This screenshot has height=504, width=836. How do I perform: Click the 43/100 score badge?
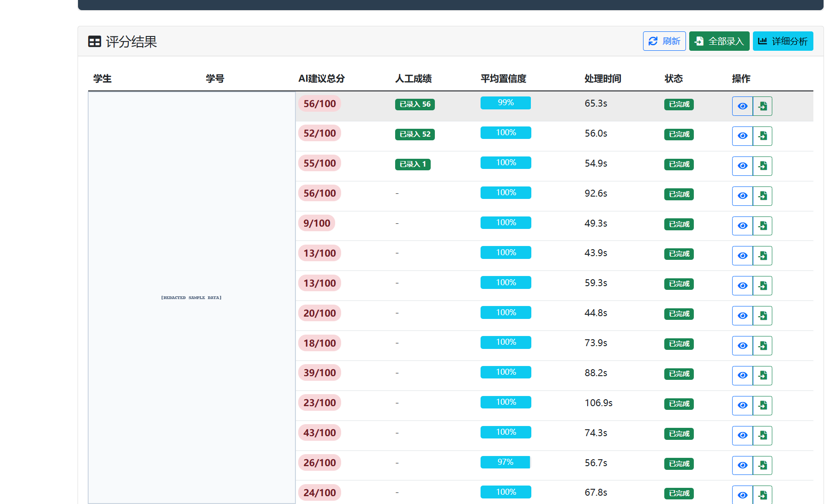[319, 432]
